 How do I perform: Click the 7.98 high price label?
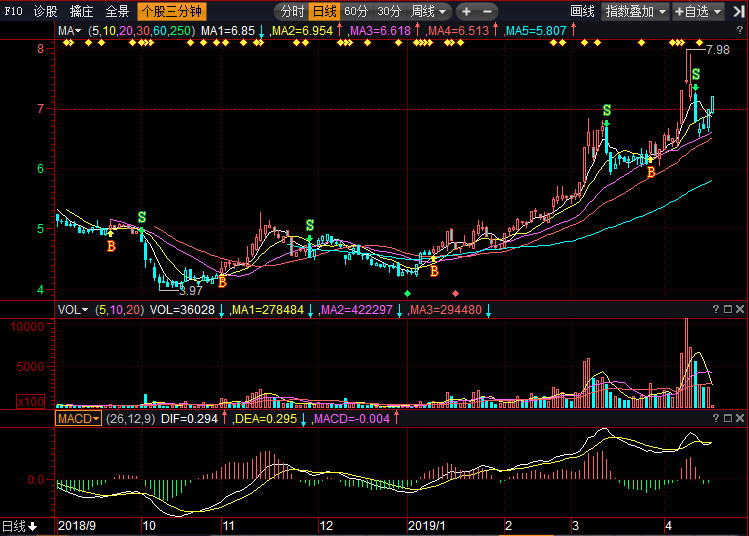(718, 50)
